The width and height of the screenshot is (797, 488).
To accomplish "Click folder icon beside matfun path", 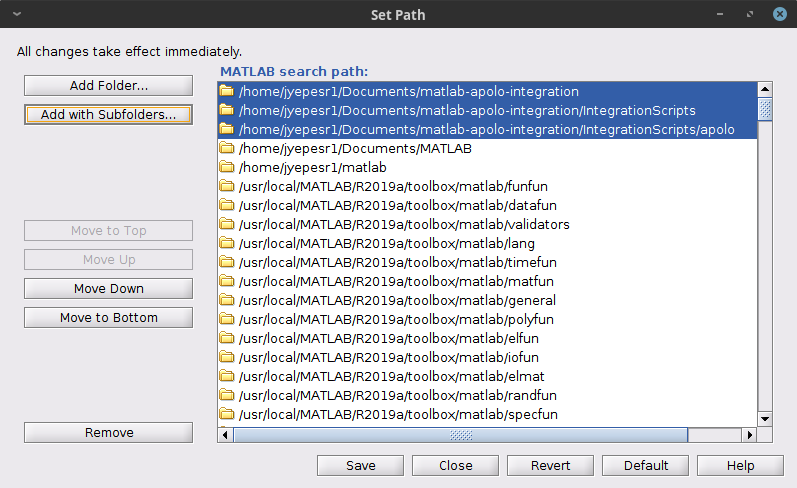I will [x=227, y=281].
